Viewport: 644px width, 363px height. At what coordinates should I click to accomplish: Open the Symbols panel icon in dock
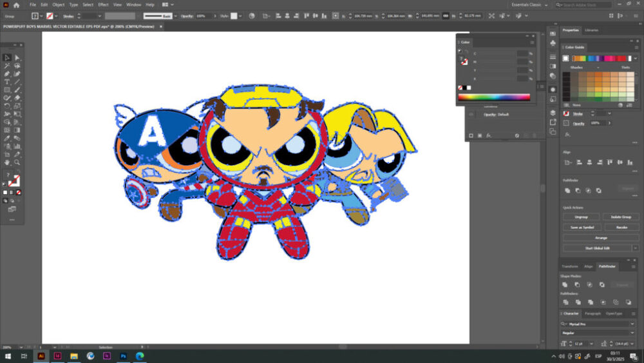click(553, 43)
